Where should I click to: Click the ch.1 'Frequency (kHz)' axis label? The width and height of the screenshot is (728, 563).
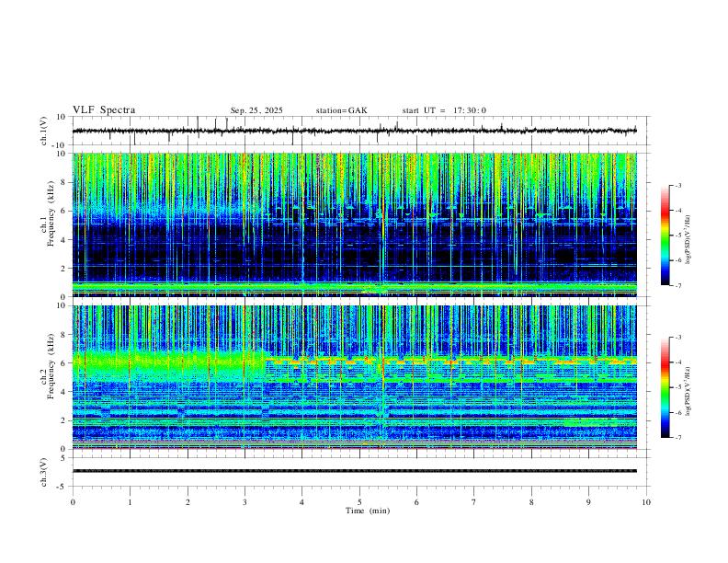pos(51,213)
